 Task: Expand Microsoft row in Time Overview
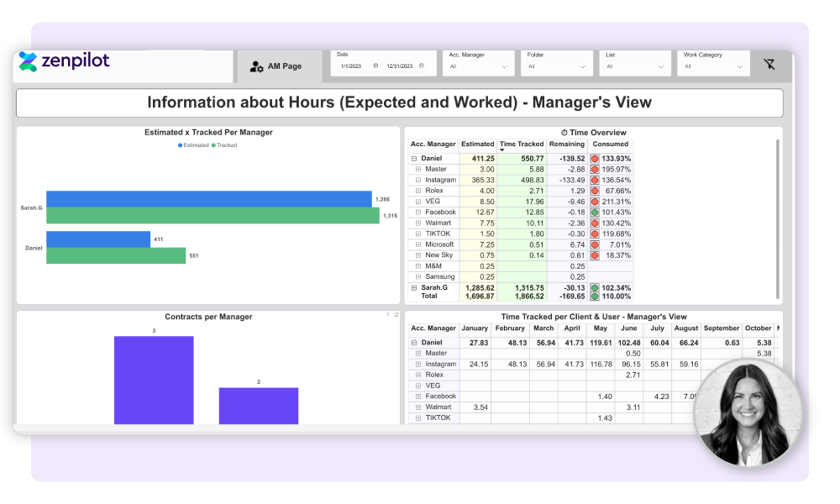tap(418, 244)
